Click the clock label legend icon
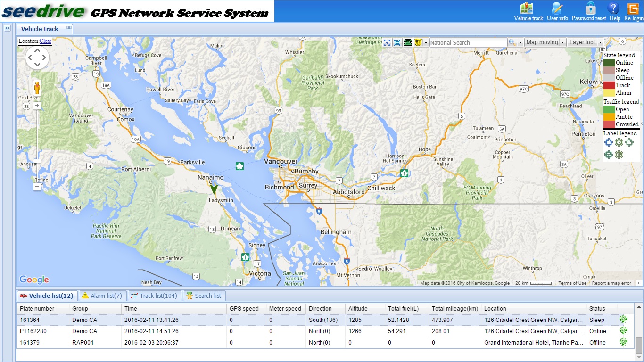 point(619,142)
